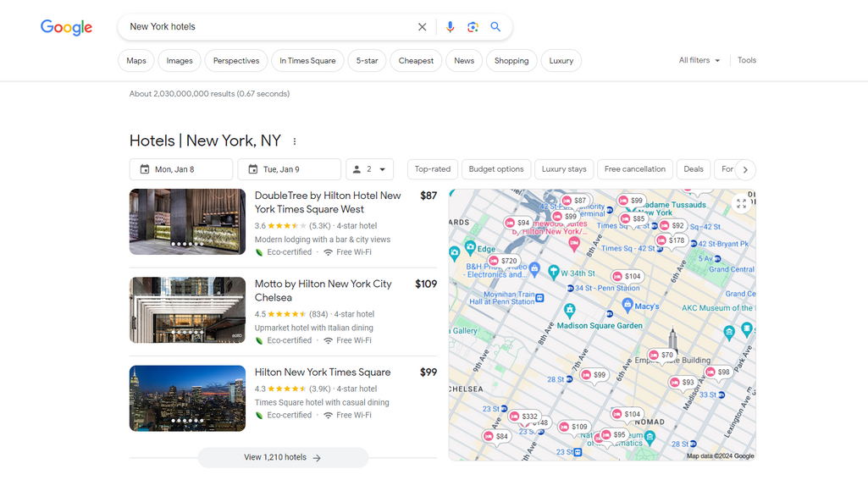The height and width of the screenshot is (480, 868).
Task: Switch to the Maps tab
Action: [x=136, y=61]
